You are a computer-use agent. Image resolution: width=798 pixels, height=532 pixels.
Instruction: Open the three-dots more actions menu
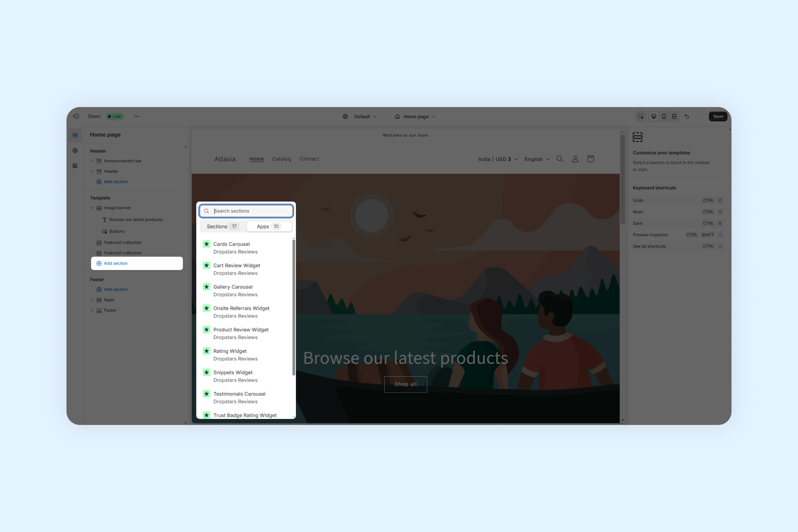[136, 116]
